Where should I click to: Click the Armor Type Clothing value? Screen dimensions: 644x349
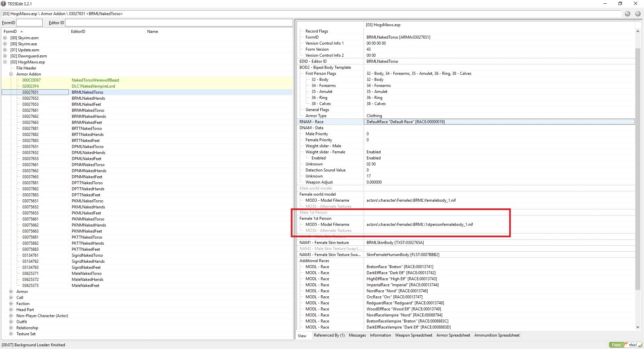coord(374,116)
